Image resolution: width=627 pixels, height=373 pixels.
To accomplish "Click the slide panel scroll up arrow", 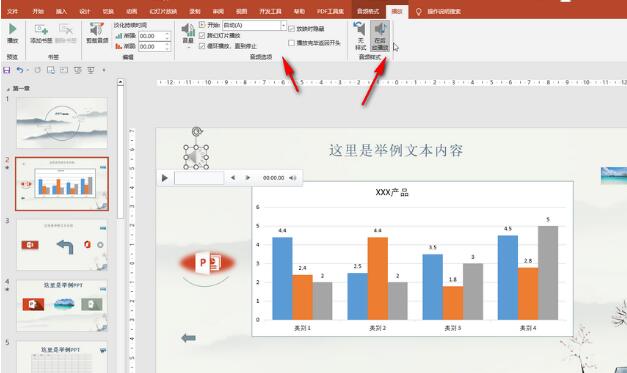I will click(x=120, y=82).
